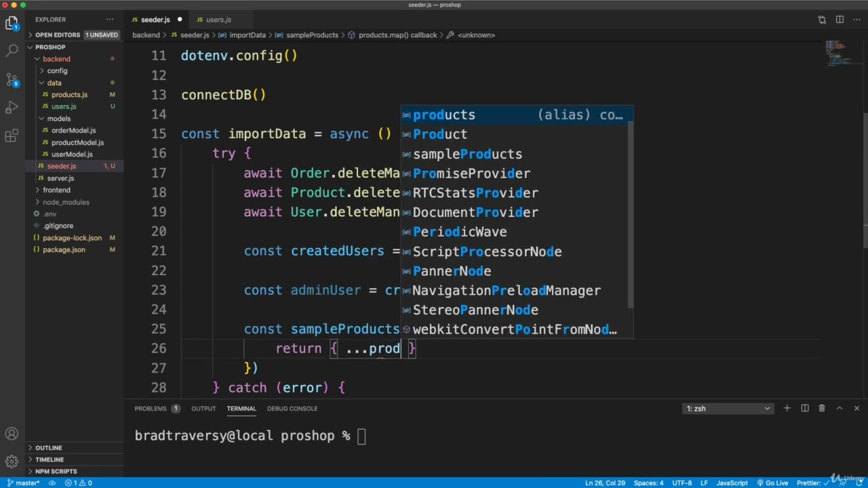Open the errors and warnings count in status bar
Viewport: 868px width, 488px height.
point(79,483)
